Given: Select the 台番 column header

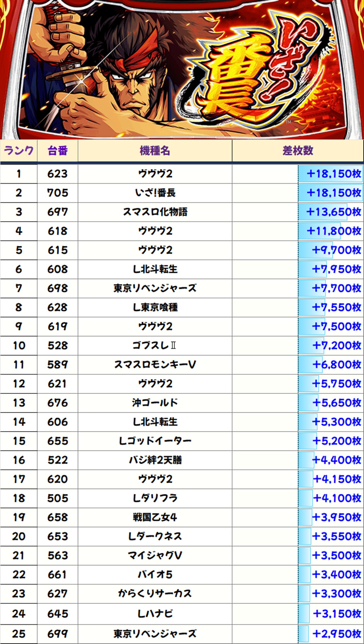Looking at the screenshot, I should click(x=57, y=151).
